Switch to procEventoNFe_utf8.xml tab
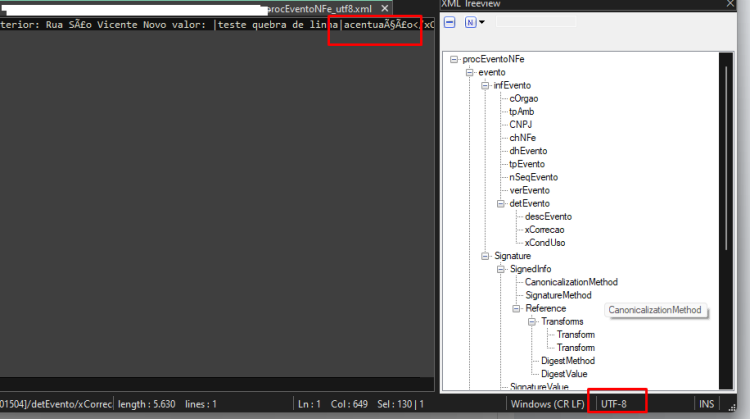Viewport: 750px width, 419px height. 320,9
